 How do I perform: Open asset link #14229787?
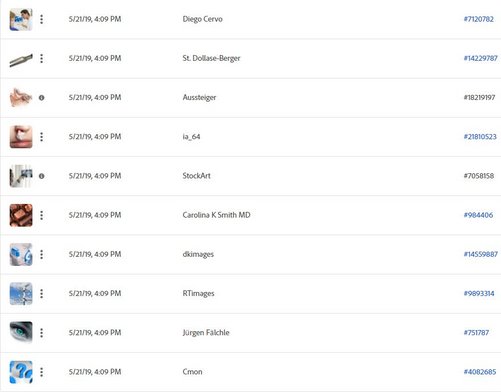coord(480,58)
